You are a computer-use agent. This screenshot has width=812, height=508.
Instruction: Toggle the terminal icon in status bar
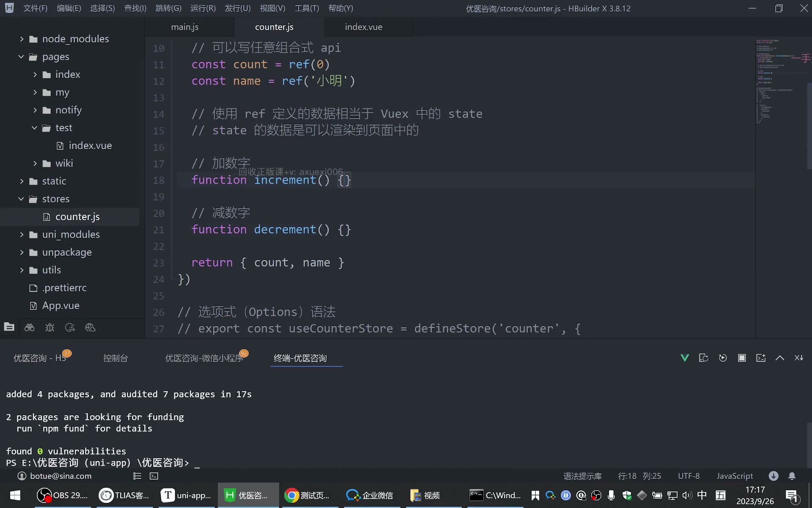click(154, 476)
